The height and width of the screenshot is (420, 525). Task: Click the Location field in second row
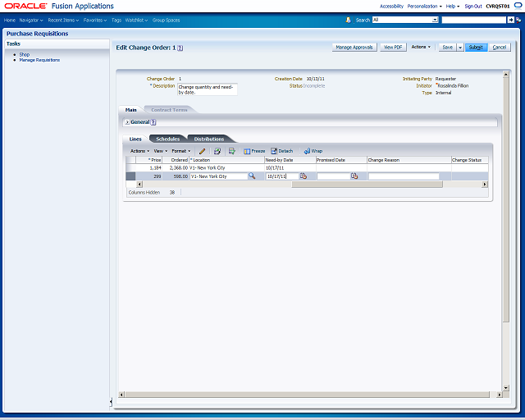point(219,176)
